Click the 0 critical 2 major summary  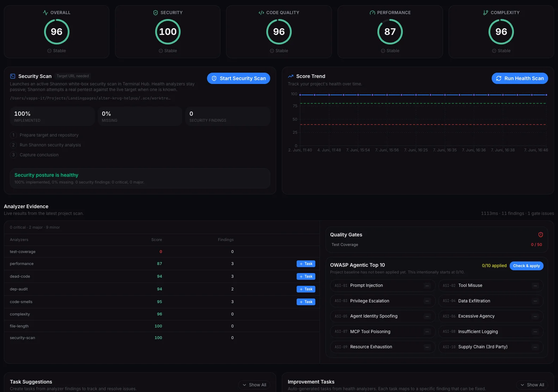pos(35,227)
